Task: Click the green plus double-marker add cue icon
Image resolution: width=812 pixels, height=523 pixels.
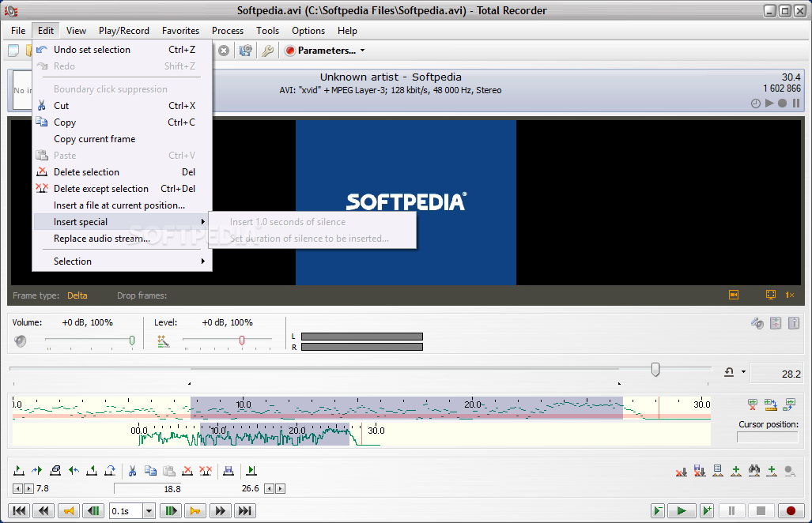Action: tap(736, 471)
